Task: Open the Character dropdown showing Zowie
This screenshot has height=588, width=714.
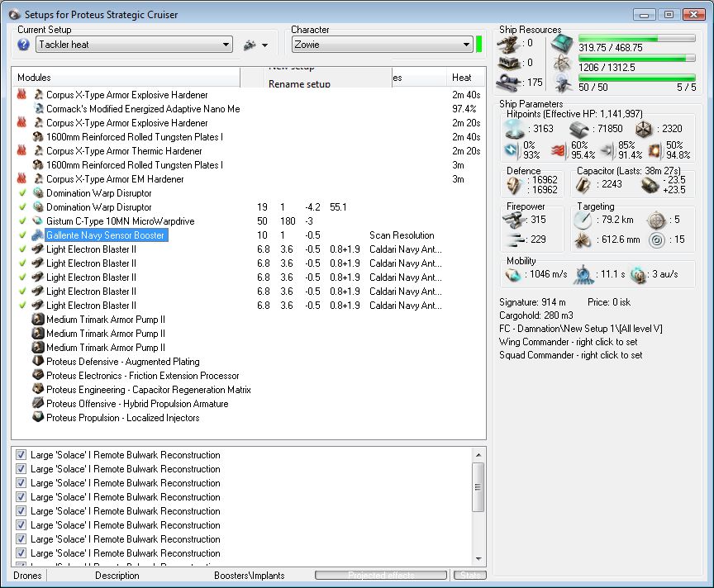Action: pyautogui.click(x=382, y=45)
